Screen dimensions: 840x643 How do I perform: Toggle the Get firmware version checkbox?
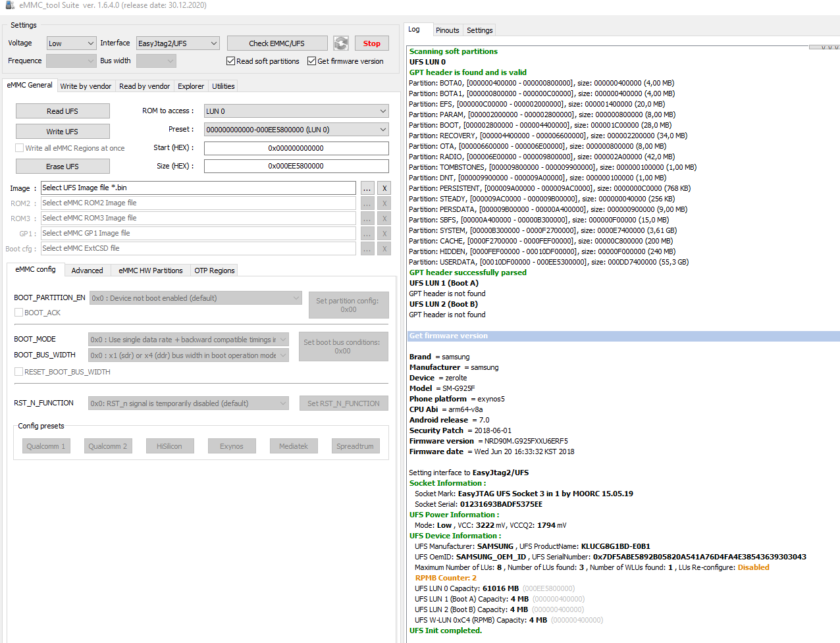[x=312, y=61]
